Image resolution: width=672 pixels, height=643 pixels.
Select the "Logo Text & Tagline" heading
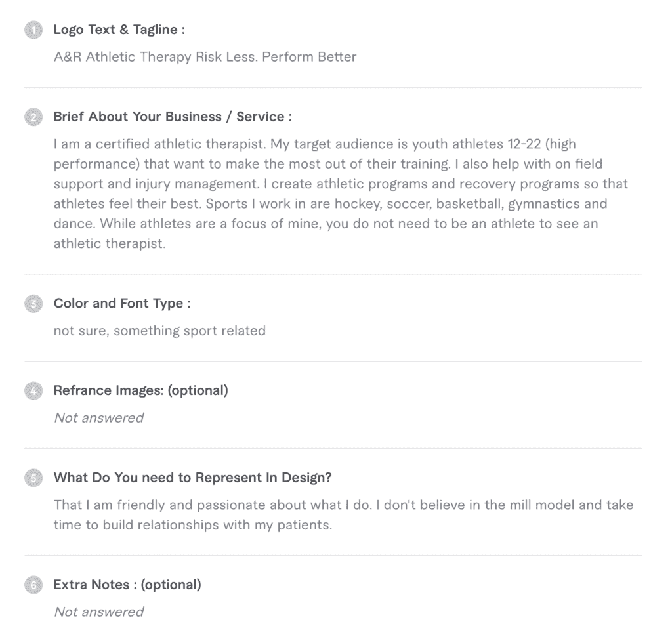click(119, 30)
